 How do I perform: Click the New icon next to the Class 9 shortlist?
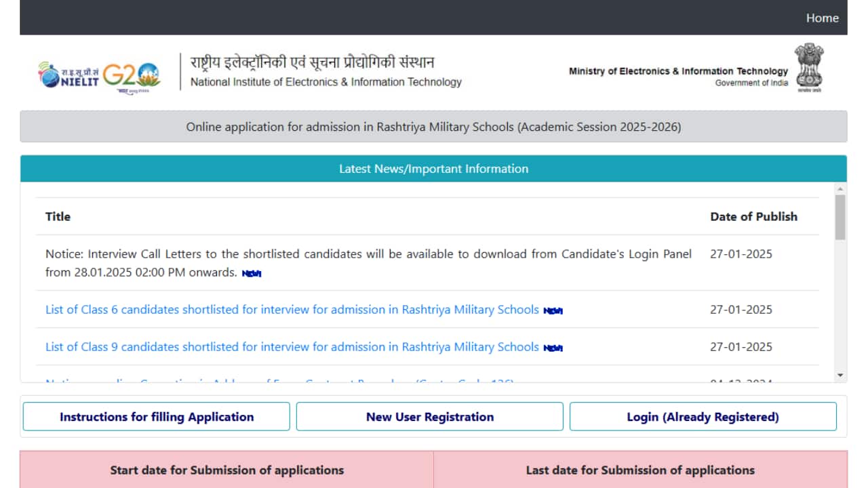553,347
